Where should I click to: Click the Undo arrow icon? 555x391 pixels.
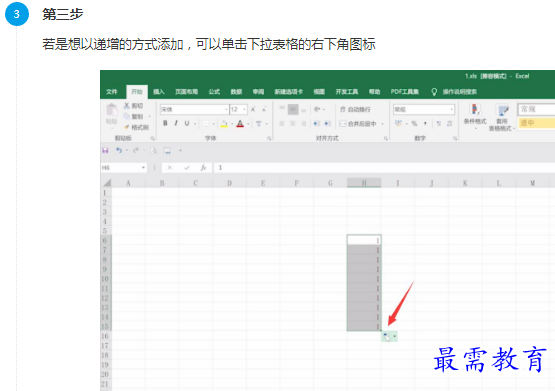tap(119, 150)
